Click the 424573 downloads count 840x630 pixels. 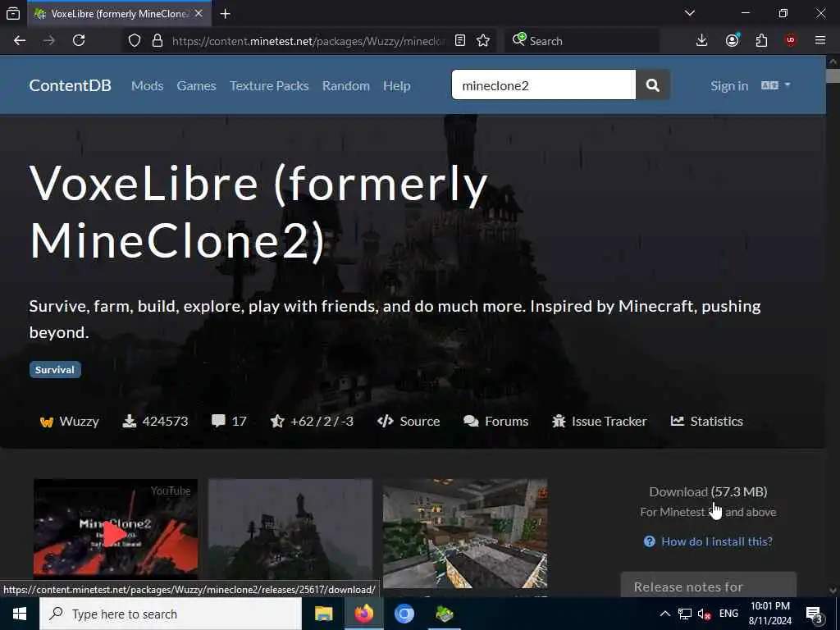(x=155, y=421)
